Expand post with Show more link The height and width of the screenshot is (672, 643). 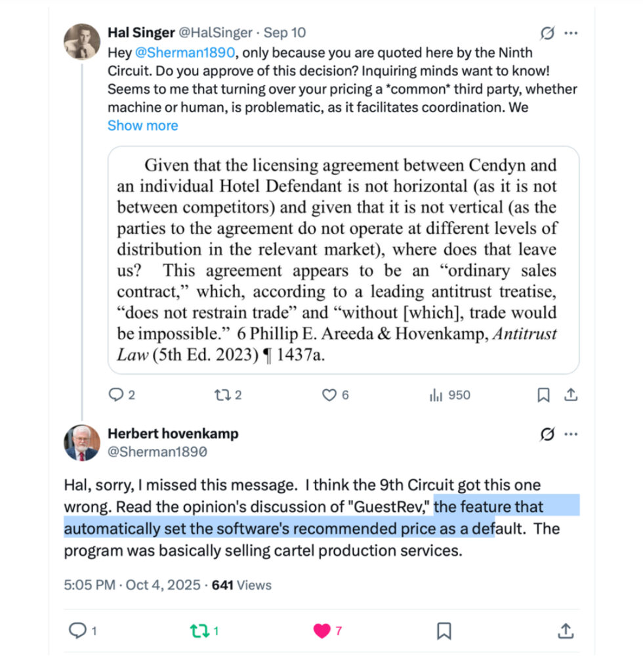pyautogui.click(x=142, y=125)
